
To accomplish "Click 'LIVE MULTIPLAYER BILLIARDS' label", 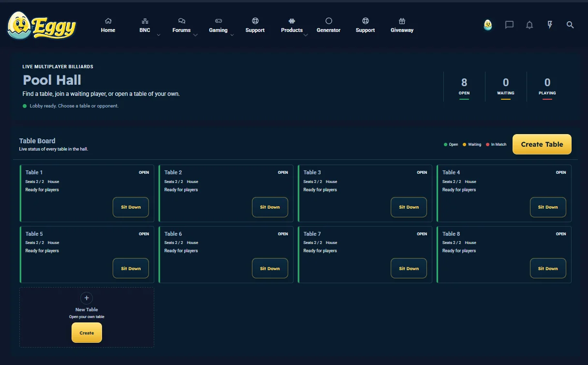I will [58, 66].
